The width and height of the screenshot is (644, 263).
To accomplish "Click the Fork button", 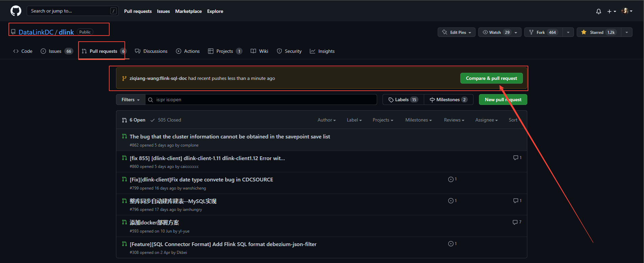I will coord(544,32).
